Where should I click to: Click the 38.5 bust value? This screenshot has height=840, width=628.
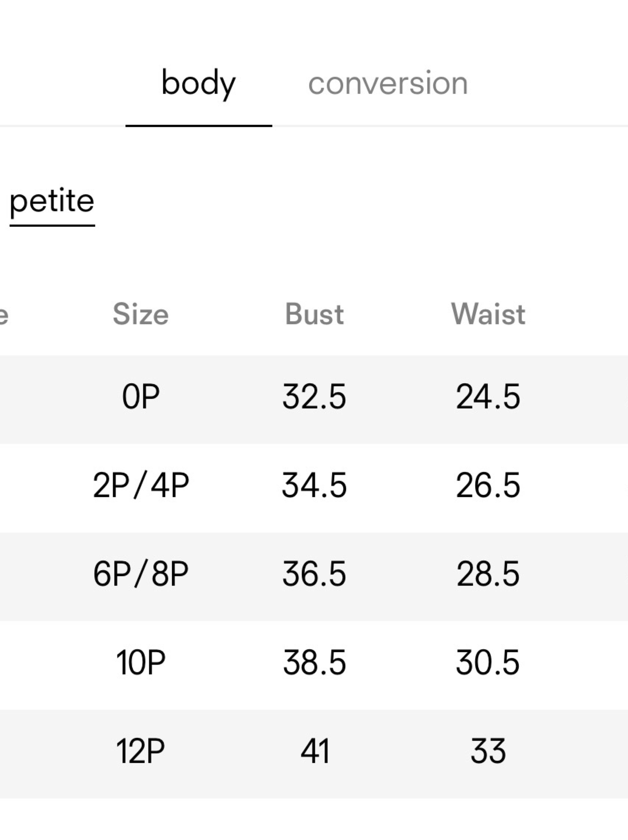pos(314,662)
